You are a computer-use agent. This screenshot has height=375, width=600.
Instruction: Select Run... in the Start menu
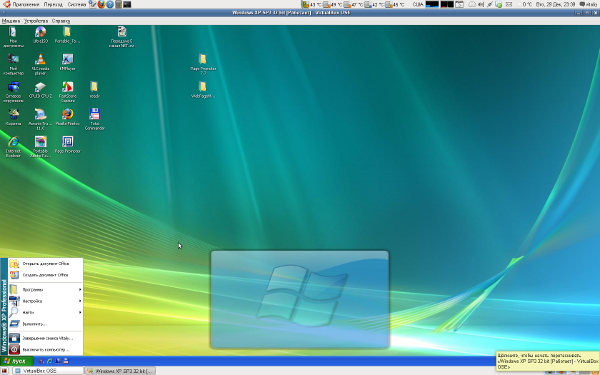click(46, 324)
